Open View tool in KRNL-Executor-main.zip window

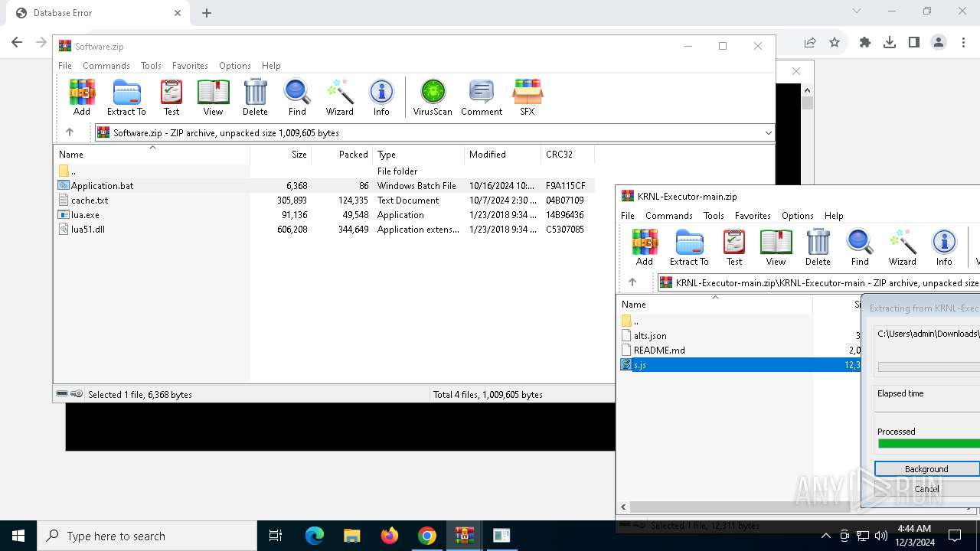click(x=776, y=247)
